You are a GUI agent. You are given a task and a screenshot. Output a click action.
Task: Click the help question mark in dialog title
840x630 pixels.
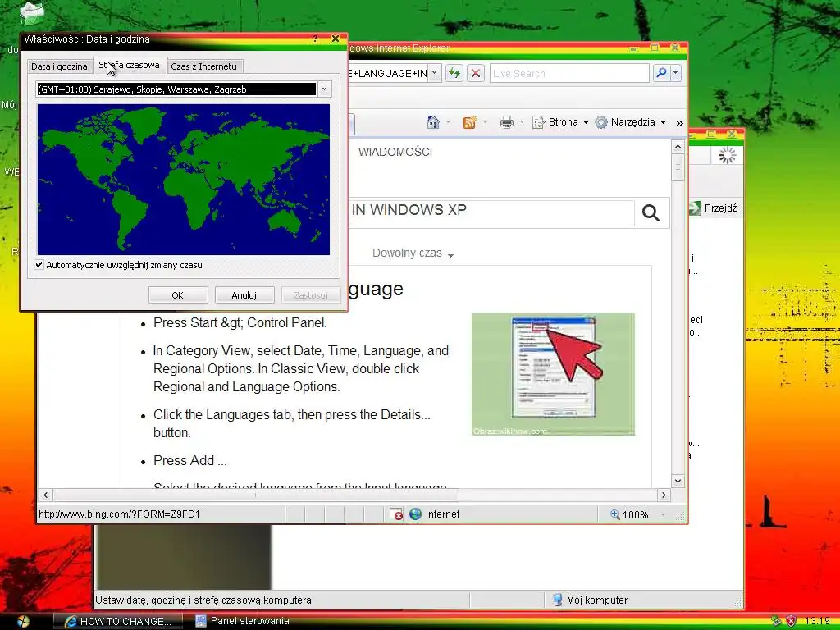315,39
